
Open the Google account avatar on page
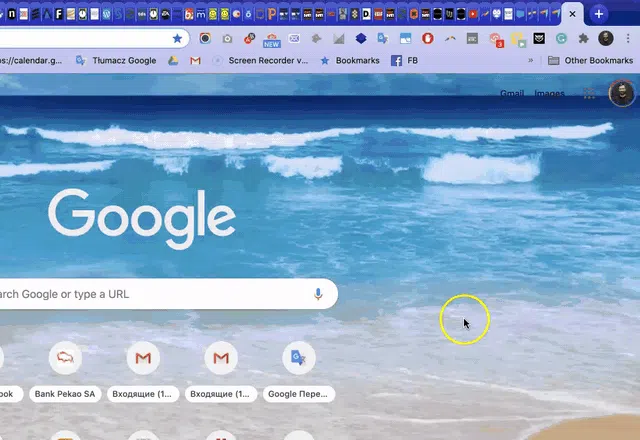[x=622, y=93]
